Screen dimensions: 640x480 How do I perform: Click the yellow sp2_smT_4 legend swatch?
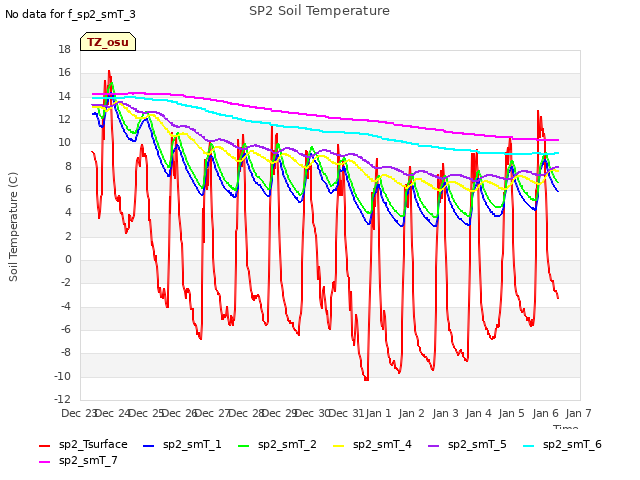338,445
